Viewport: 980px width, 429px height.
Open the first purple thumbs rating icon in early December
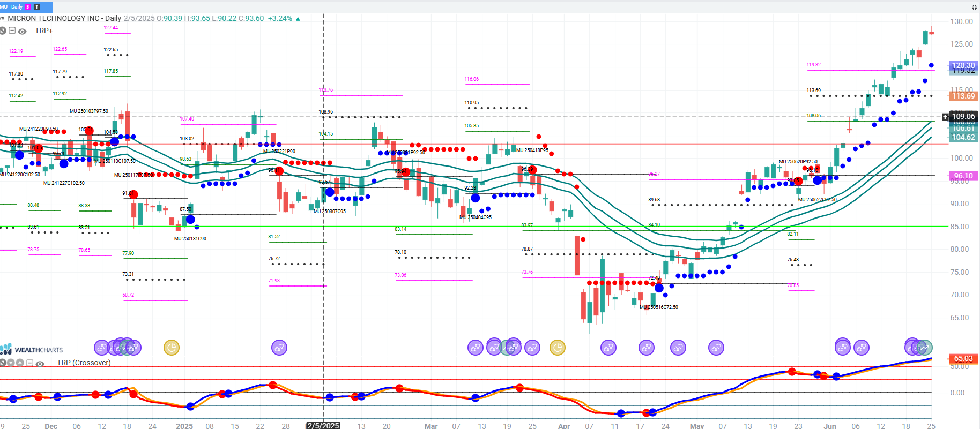(x=101, y=348)
